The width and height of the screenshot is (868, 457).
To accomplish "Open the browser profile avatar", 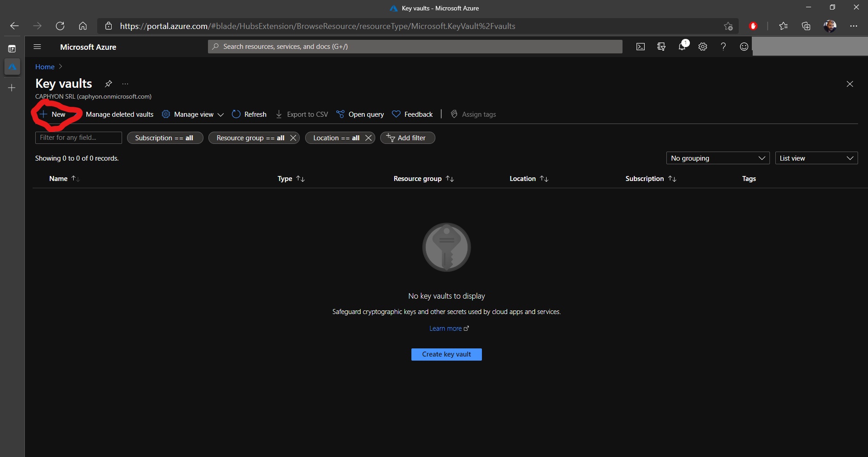I will [x=830, y=26].
